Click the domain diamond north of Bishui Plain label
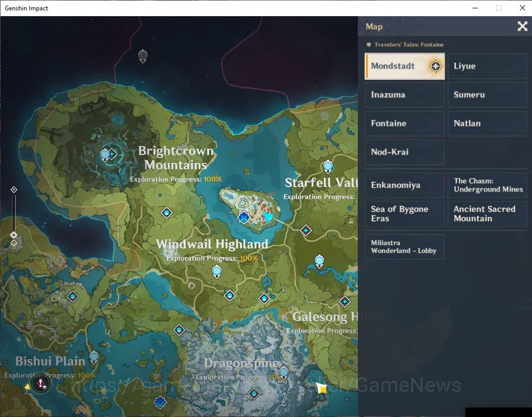 point(72,297)
